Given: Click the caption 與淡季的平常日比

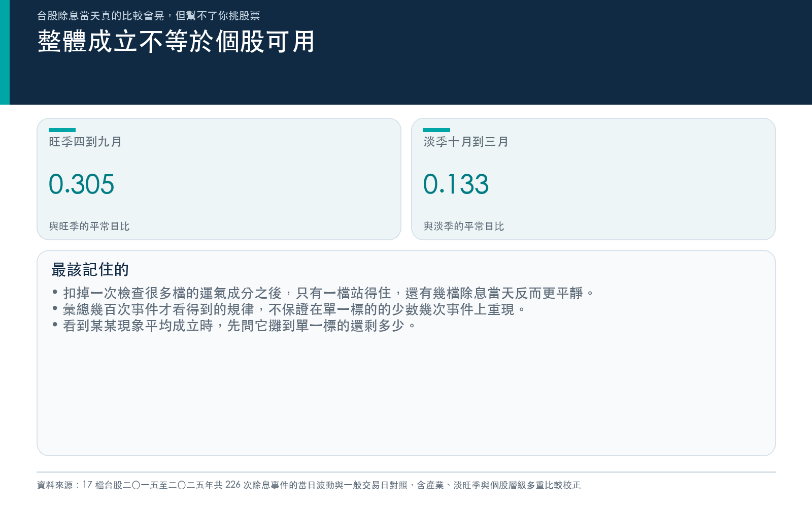Looking at the screenshot, I should tap(464, 226).
